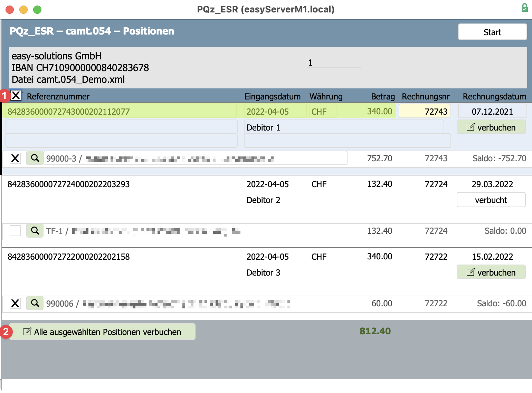Click date 15.02.2022
Screen dimensions: 532x393
pos(492,257)
